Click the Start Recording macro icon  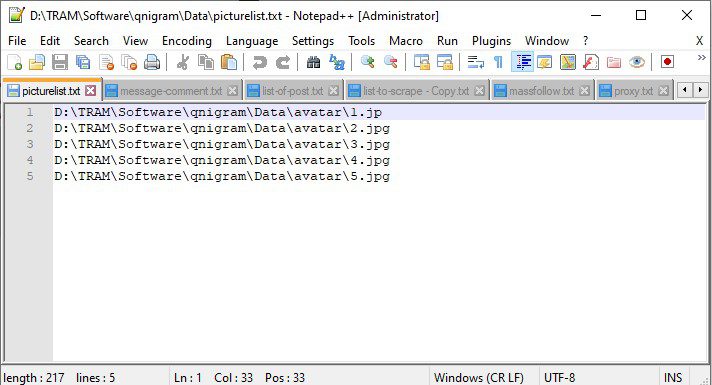coord(667,62)
